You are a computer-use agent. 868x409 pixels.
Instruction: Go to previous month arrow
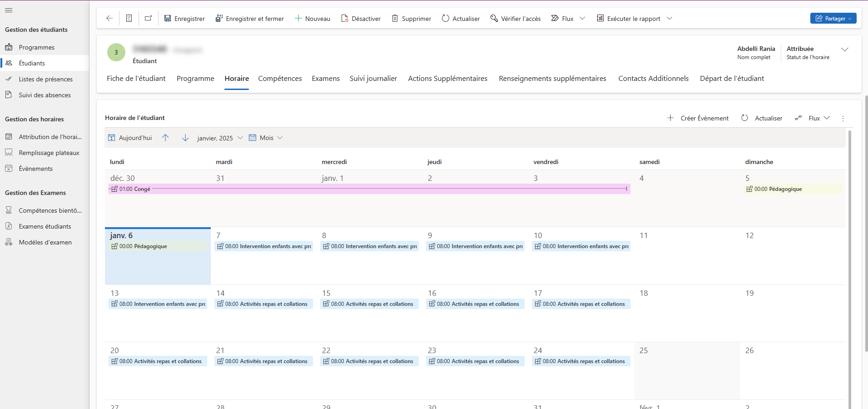165,138
